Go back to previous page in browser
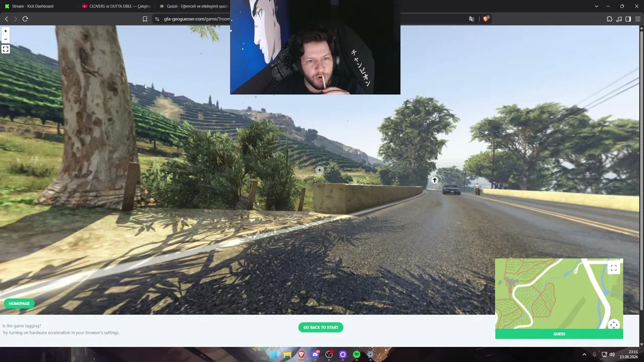 (x=6, y=19)
